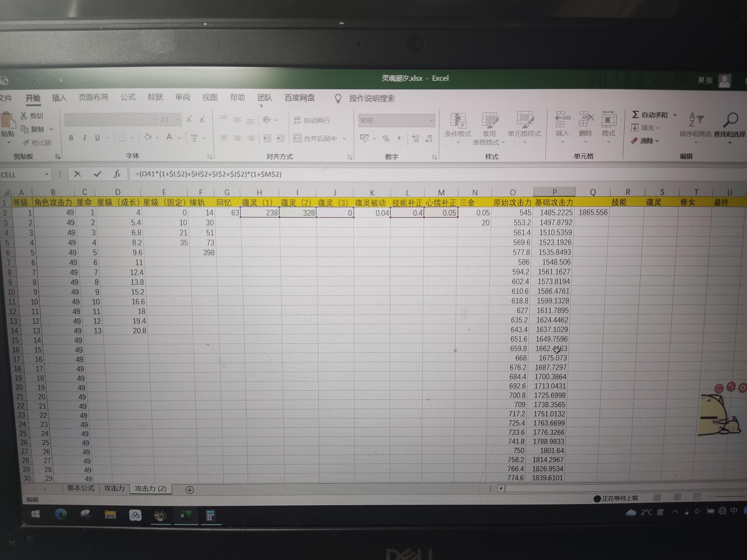
Task: Click inside the formula bar text
Action: (208, 174)
